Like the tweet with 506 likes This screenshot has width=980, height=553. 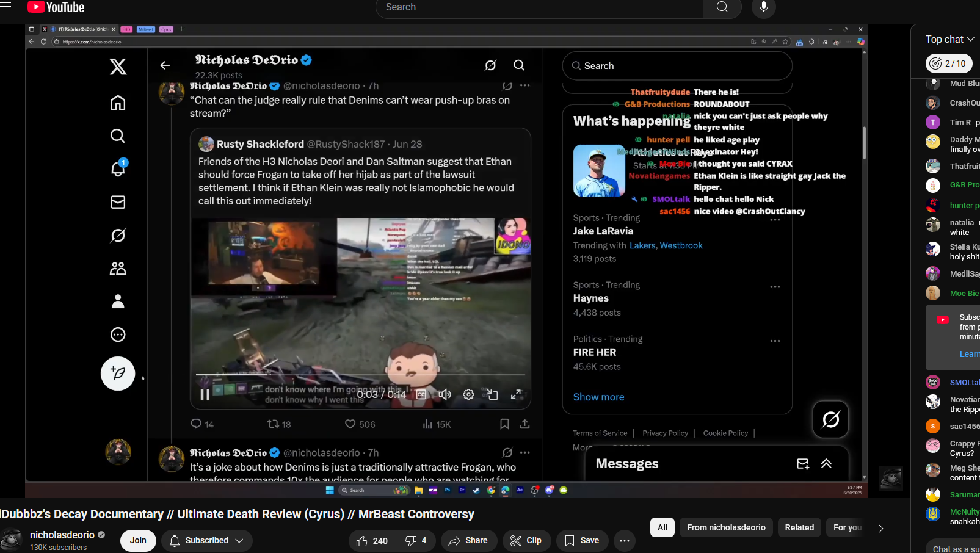coord(360,424)
